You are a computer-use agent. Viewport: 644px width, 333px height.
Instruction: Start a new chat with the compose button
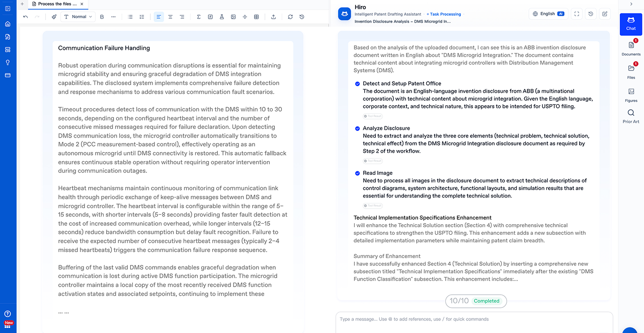605,14
